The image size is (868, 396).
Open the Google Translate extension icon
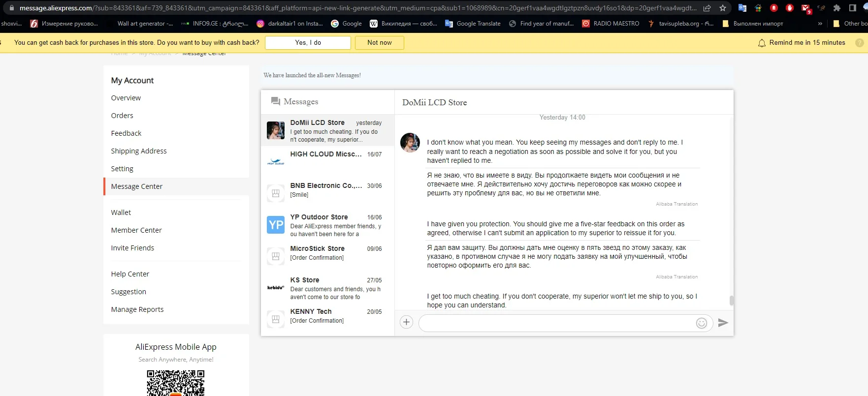coord(742,8)
